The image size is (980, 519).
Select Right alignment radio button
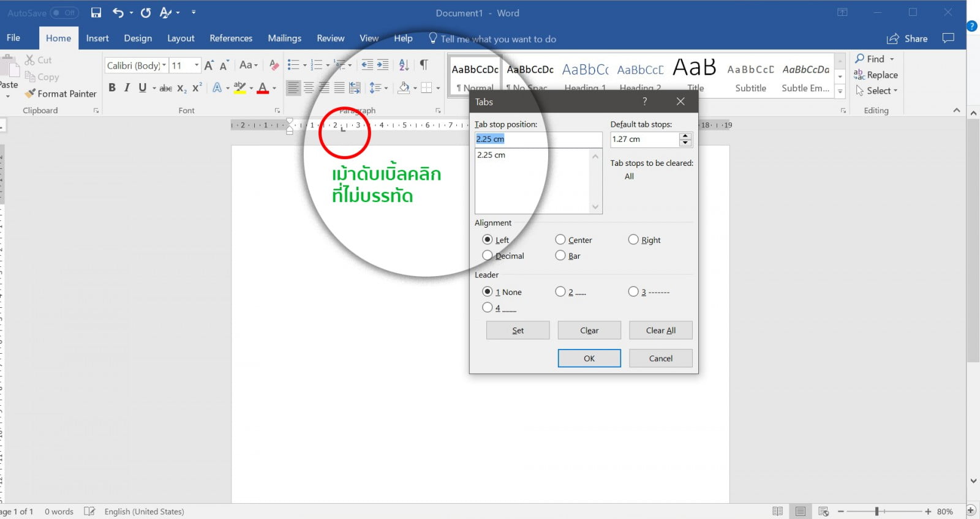coord(633,239)
